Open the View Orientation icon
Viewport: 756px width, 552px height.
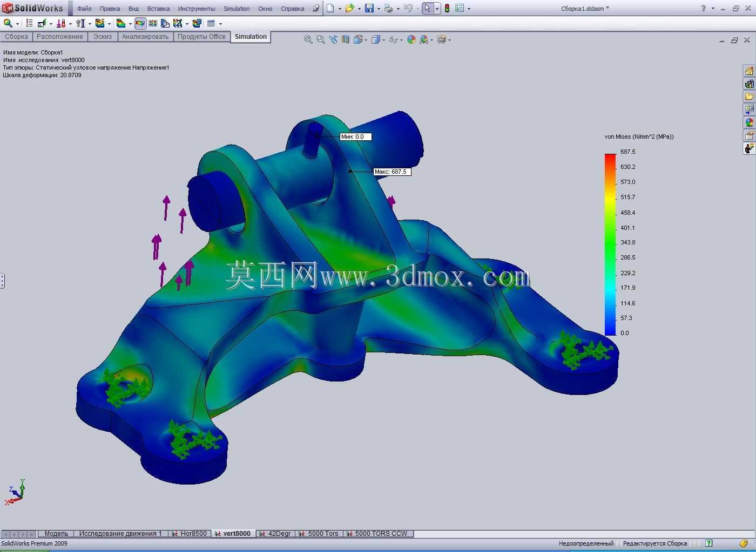pyautogui.click(x=357, y=39)
